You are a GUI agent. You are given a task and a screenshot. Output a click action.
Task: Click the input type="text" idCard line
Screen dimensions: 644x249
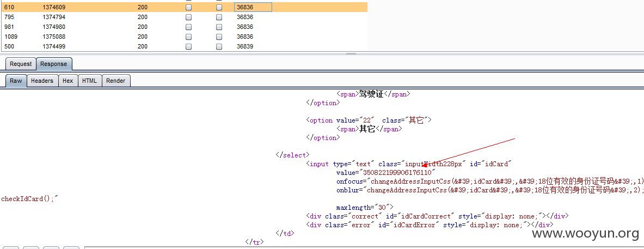[408, 164]
